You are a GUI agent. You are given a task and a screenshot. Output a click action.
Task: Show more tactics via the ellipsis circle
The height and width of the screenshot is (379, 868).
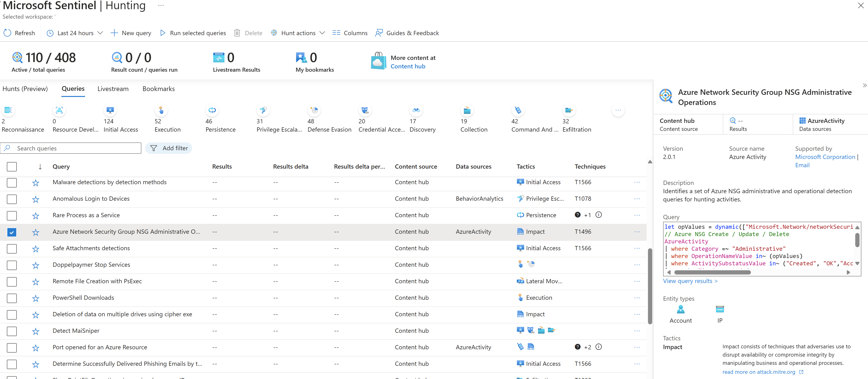click(618, 110)
